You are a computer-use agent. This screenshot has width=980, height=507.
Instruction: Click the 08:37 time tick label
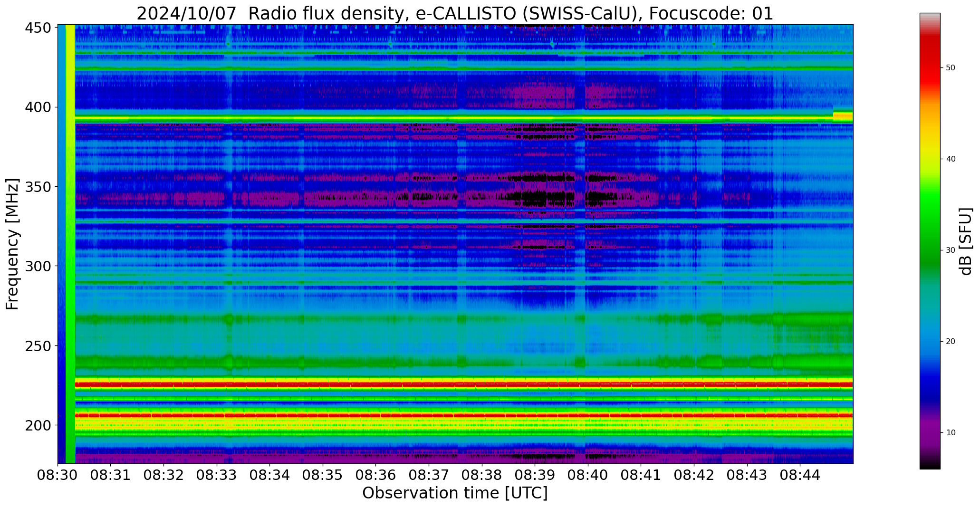pyautogui.click(x=429, y=475)
